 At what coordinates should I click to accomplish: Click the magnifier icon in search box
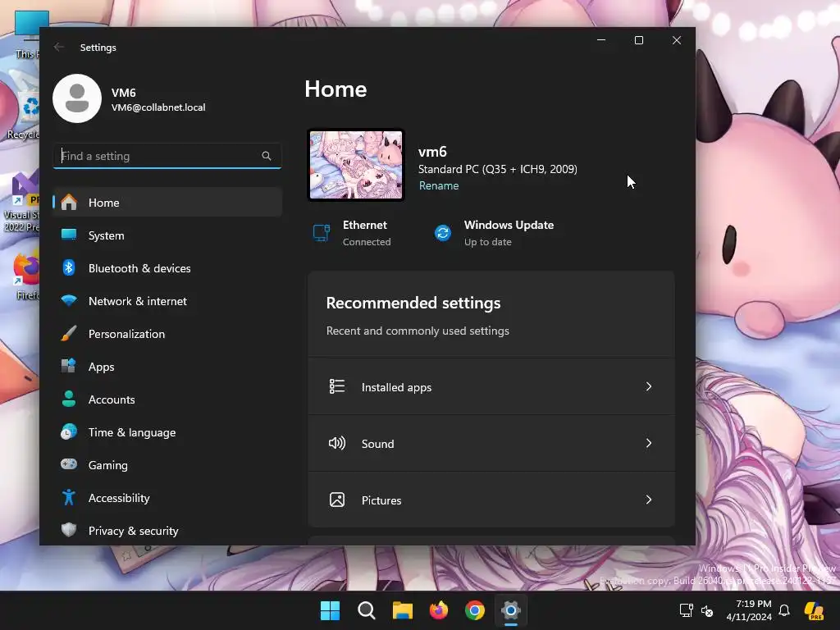267,156
